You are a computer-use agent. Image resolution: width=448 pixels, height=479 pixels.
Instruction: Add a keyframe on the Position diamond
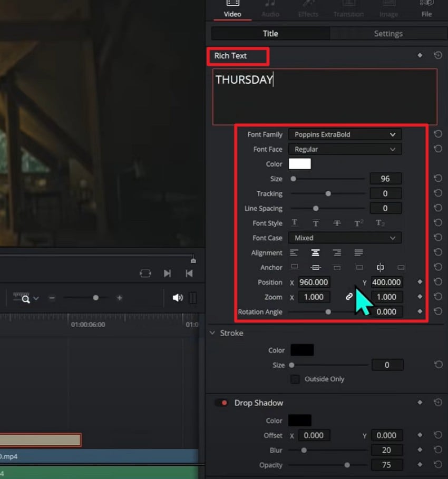420,282
